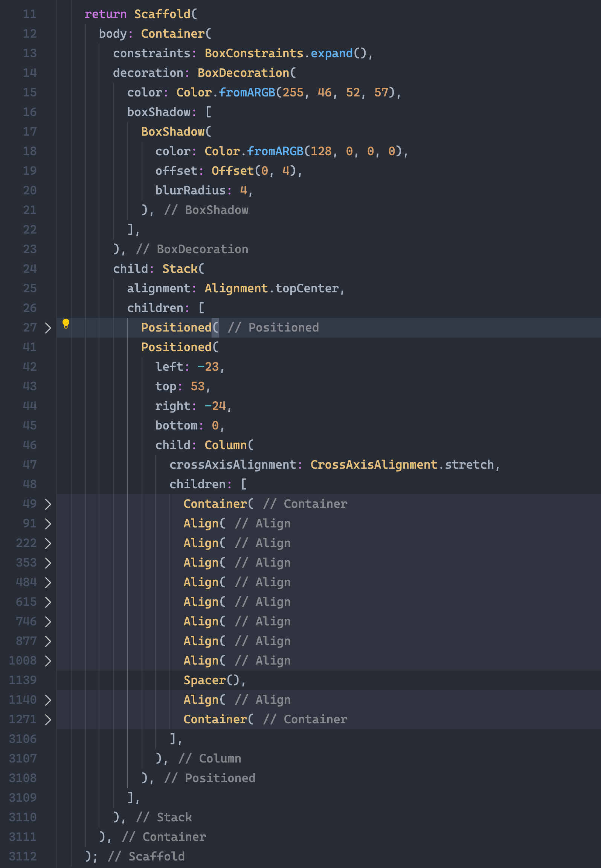Expand the Align block at line 484
Image resolution: width=601 pixels, height=868 pixels.
pos(48,582)
